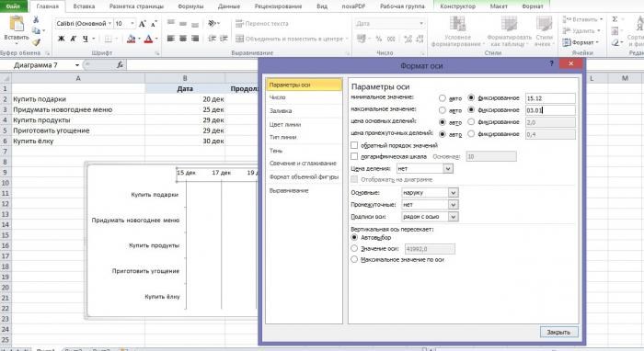Open the Цена деления dropdown
The height and width of the screenshot is (351, 644).
448,168
